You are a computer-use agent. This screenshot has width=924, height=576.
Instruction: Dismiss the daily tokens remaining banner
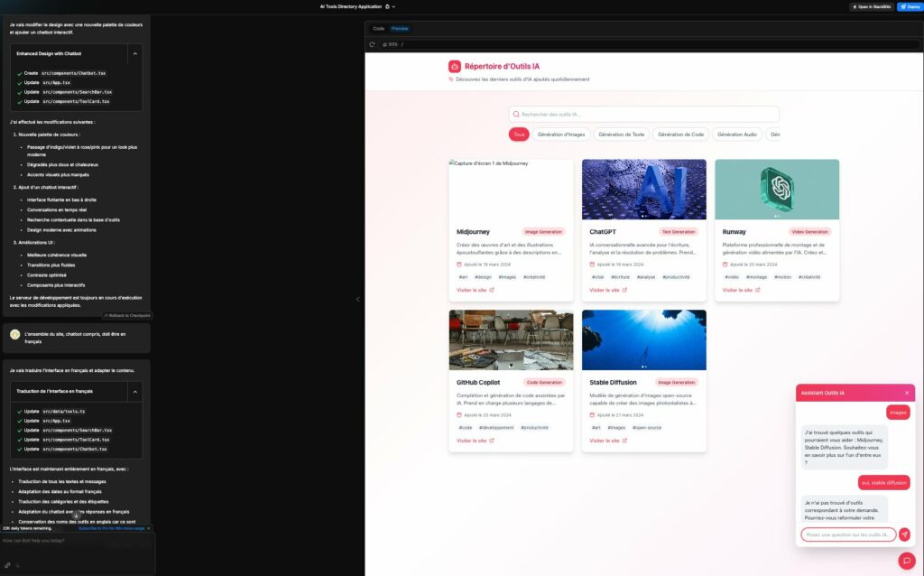coord(148,528)
